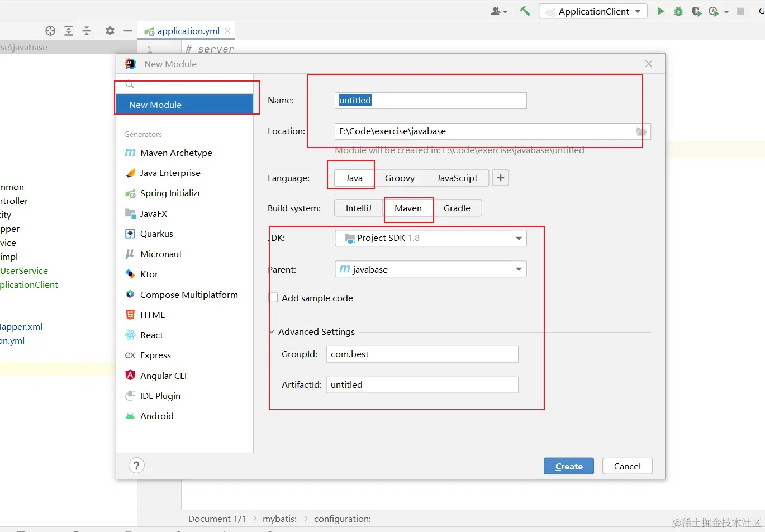Click the Cancel button
This screenshot has height=532, width=765.
pos(627,466)
